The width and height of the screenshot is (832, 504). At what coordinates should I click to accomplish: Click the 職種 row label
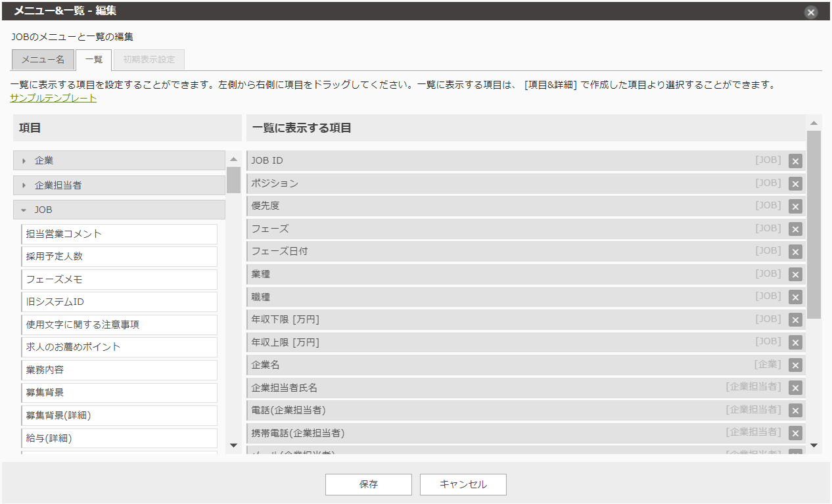[261, 297]
